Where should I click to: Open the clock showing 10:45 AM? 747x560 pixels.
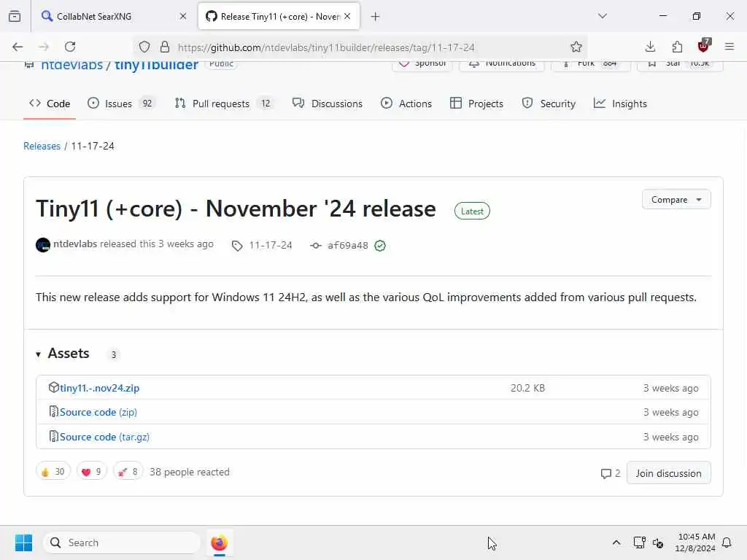(695, 542)
